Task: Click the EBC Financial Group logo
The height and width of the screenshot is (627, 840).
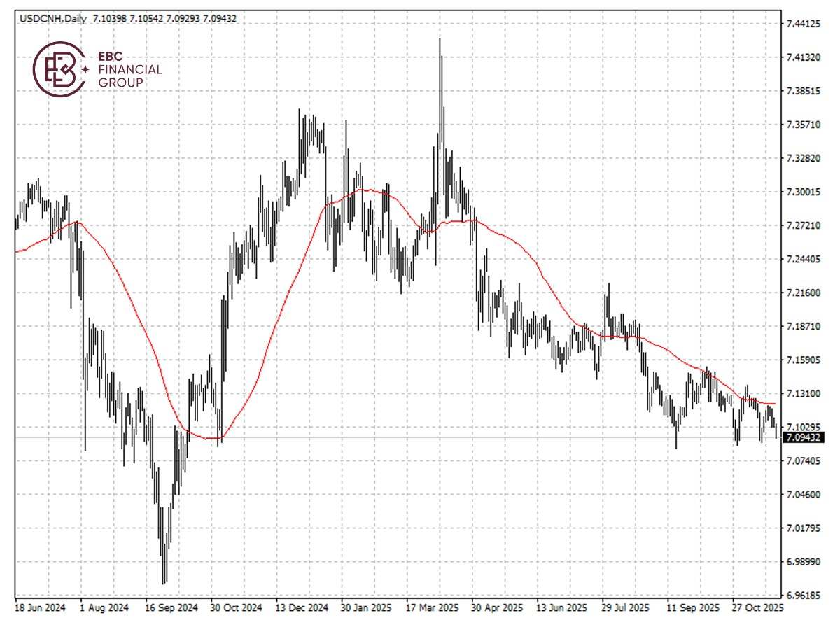Action: coord(62,68)
